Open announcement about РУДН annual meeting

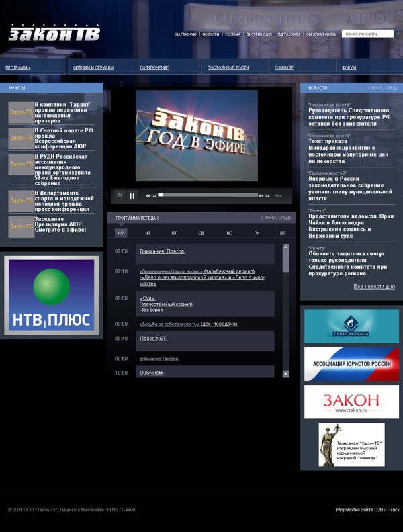click(62, 170)
